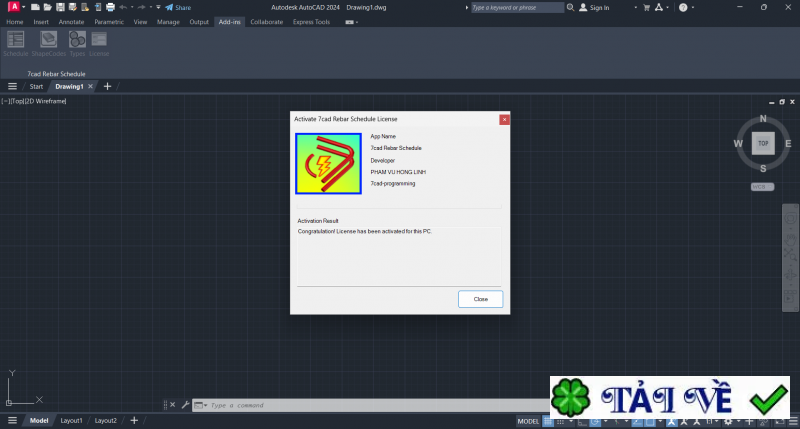The image size is (800, 429).
Task: Go to the Output ribbon tab
Action: 198,22
